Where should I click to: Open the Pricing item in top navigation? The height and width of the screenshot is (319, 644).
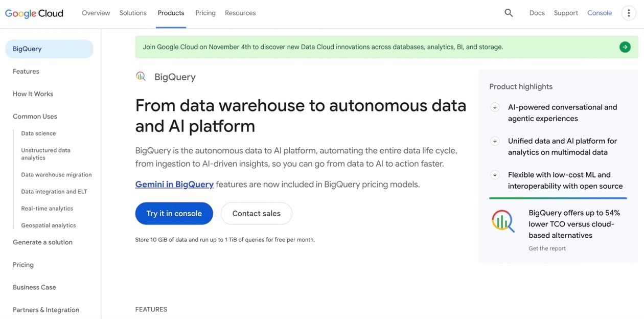(x=205, y=13)
